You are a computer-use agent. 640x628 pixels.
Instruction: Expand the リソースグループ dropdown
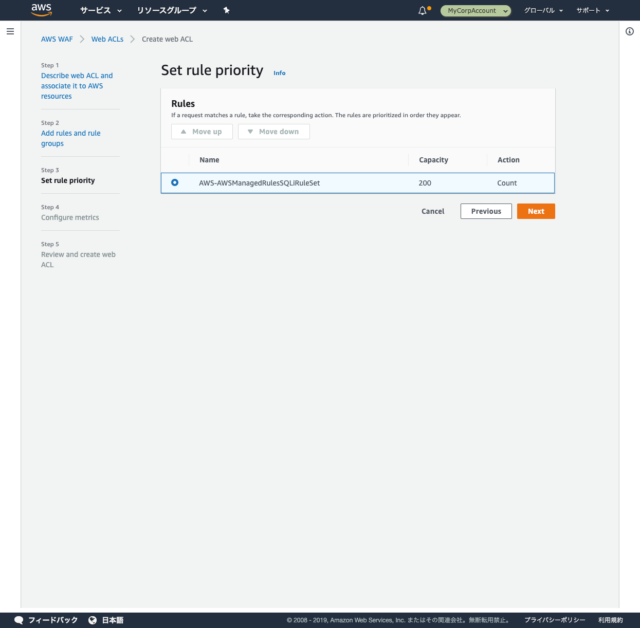pyautogui.click(x=172, y=11)
